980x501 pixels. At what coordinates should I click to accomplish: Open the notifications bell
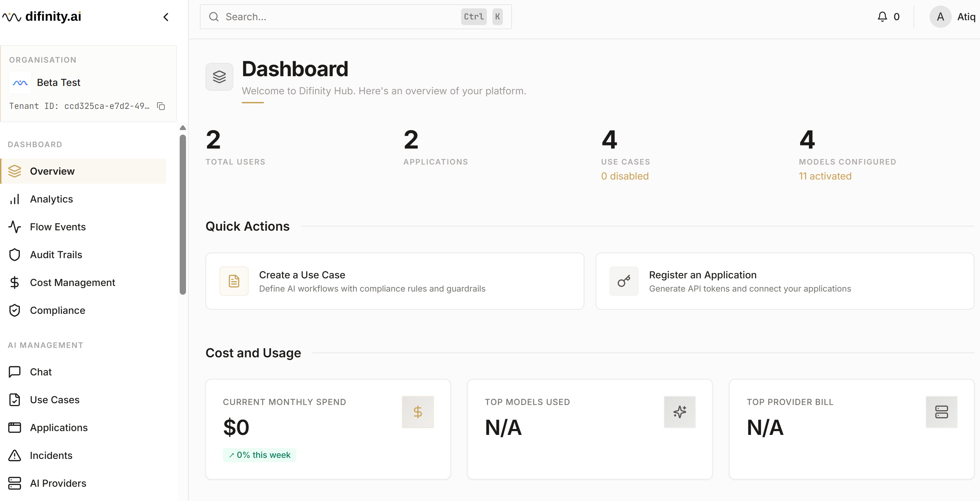pyautogui.click(x=882, y=17)
